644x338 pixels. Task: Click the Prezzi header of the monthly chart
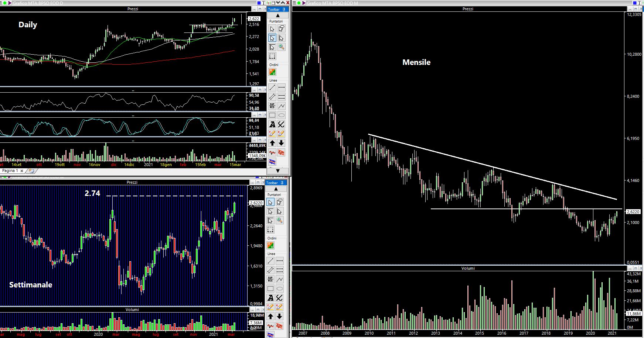468,9
